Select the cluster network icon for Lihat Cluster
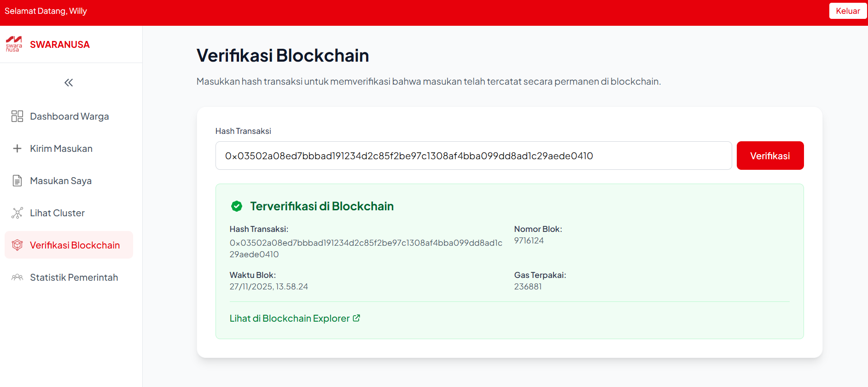The height and width of the screenshot is (387, 868). (17, 213)
